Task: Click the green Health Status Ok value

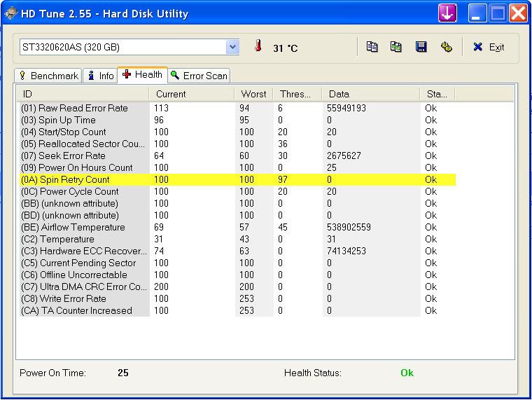Action: coord(407,373)
